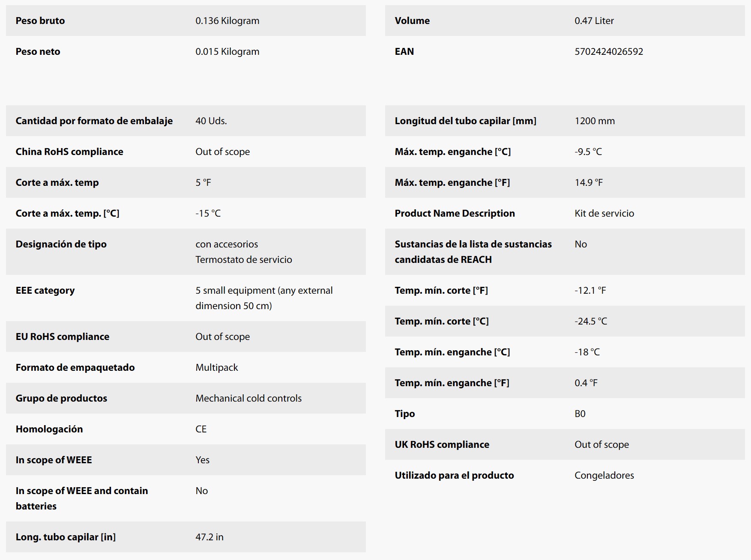
Task: Click the Congeladores product usage value
Action: (x=604, y=475)
